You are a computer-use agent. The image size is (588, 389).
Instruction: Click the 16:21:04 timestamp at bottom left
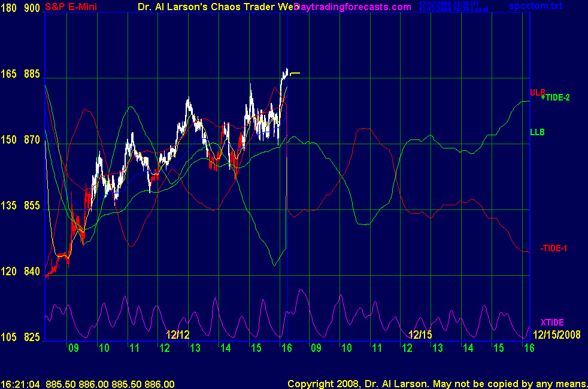(x=20, y=384)
